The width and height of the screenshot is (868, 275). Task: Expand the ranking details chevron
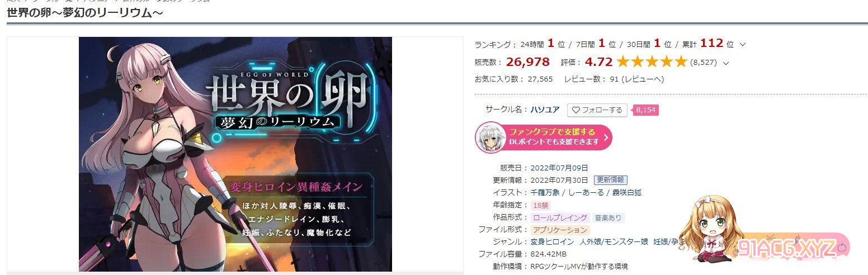pos(742,45)
